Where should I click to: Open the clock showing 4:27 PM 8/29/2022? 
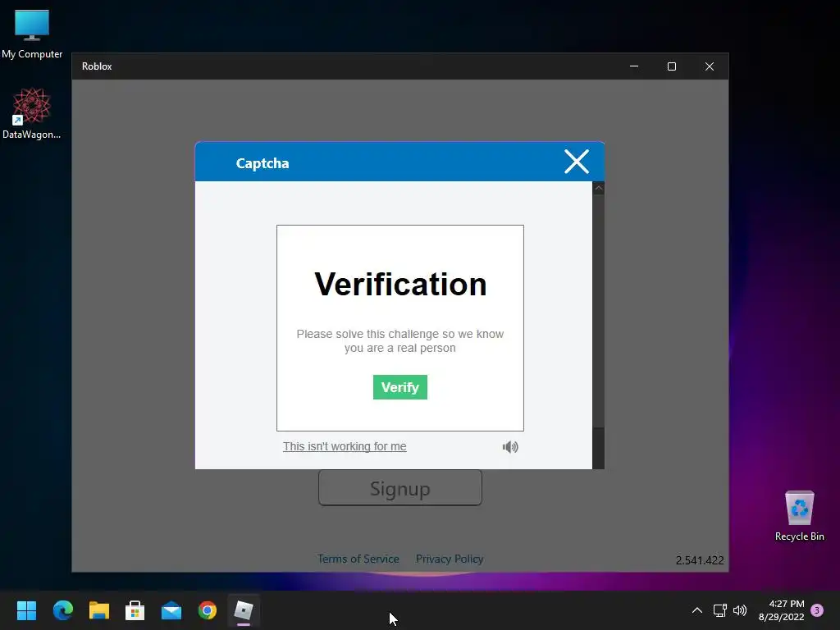781,610
